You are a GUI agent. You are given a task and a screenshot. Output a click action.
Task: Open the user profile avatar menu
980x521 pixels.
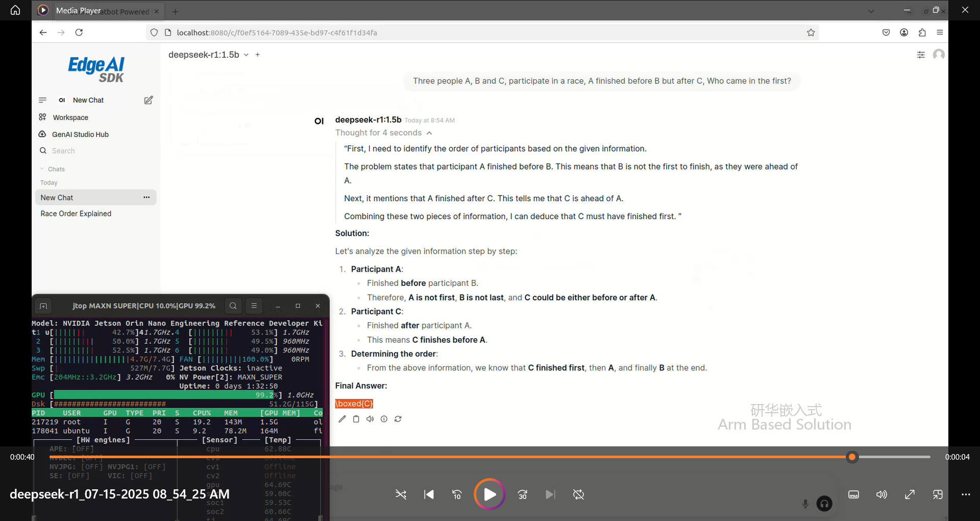939,54
